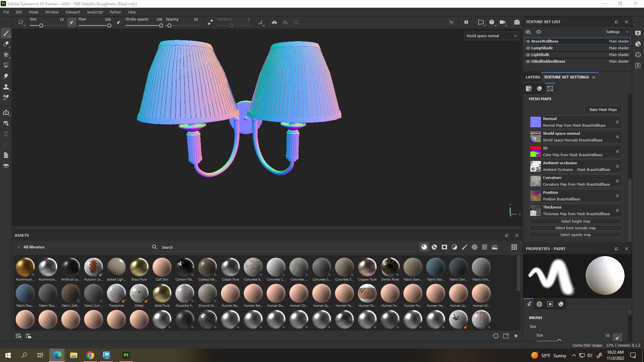Toggle visibility of LightBulb texture set

click(528, 55)
